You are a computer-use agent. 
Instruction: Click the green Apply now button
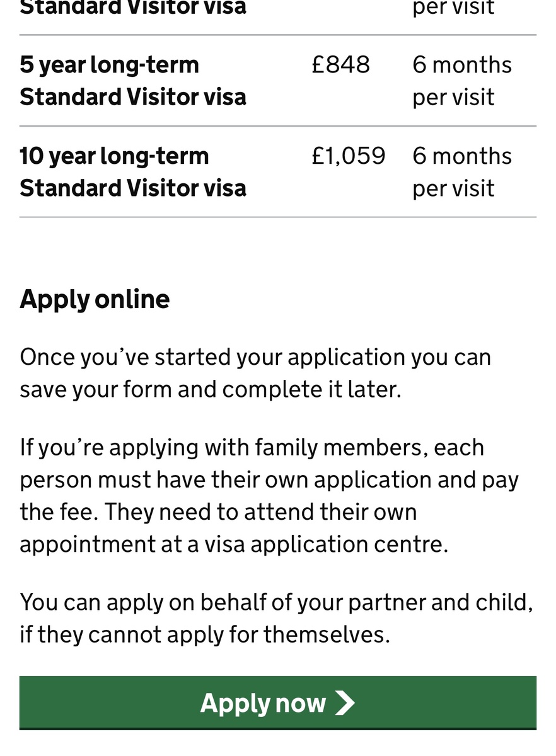[x=278, y=703]
